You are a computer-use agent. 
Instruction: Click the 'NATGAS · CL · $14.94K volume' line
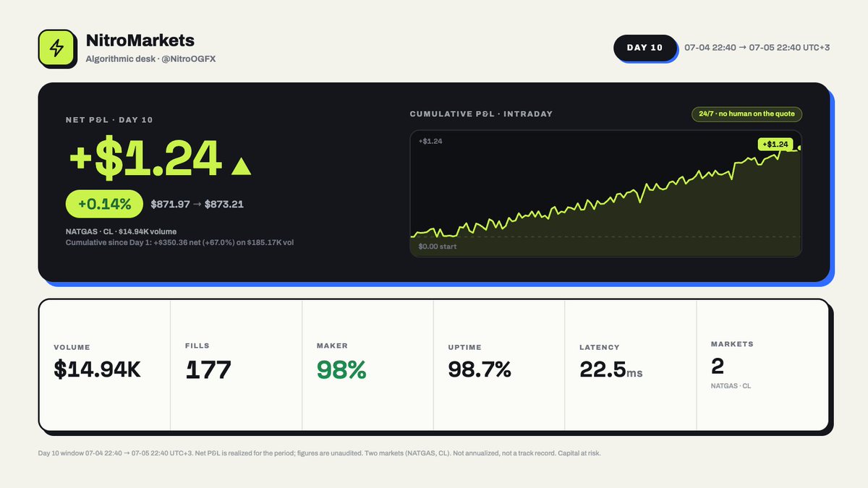[x=121, y=231]
